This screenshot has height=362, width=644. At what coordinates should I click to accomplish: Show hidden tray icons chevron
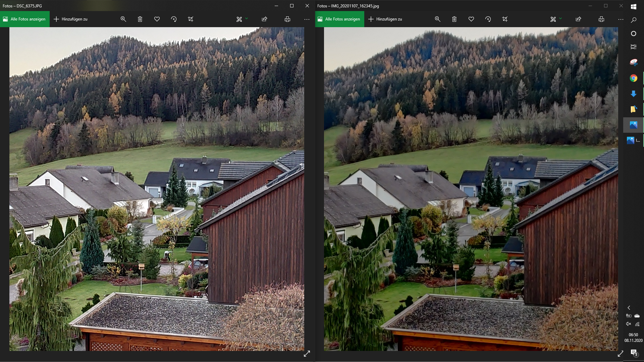pos(629,308)
